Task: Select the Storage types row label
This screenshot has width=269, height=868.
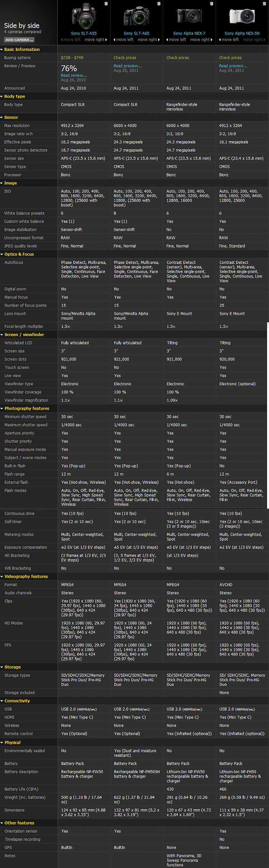Action: (17, 675)
